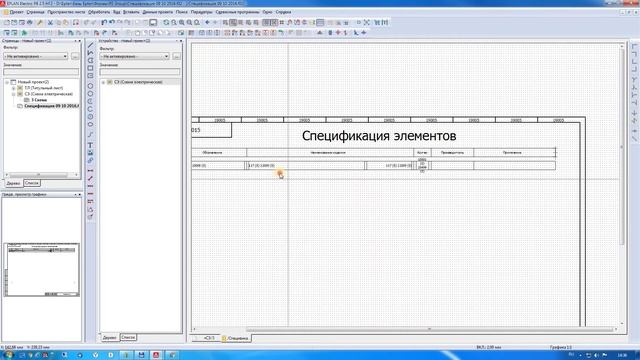Open the Данные проекта menu

158,12
